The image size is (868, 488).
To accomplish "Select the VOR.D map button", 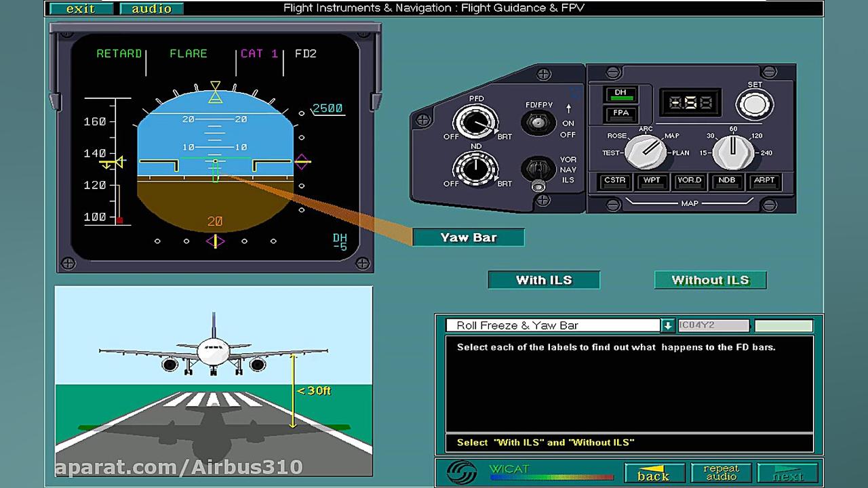I will (690, 181).
